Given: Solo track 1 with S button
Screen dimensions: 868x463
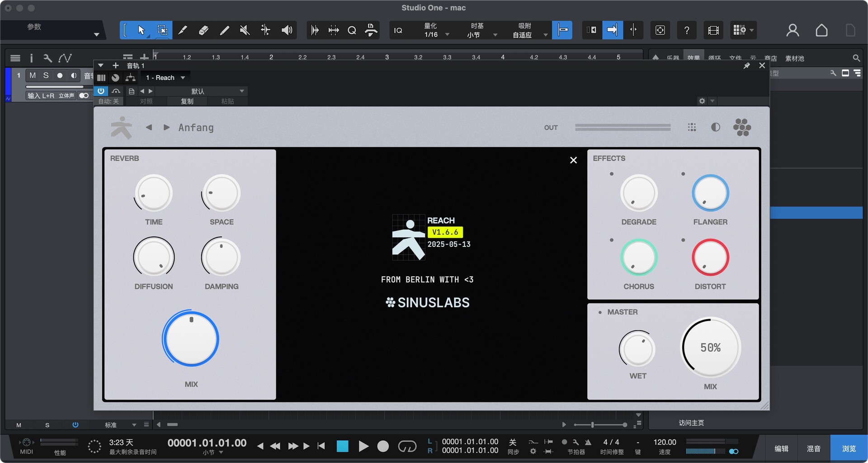Looking at the screenshot, I should coord(46,76).
